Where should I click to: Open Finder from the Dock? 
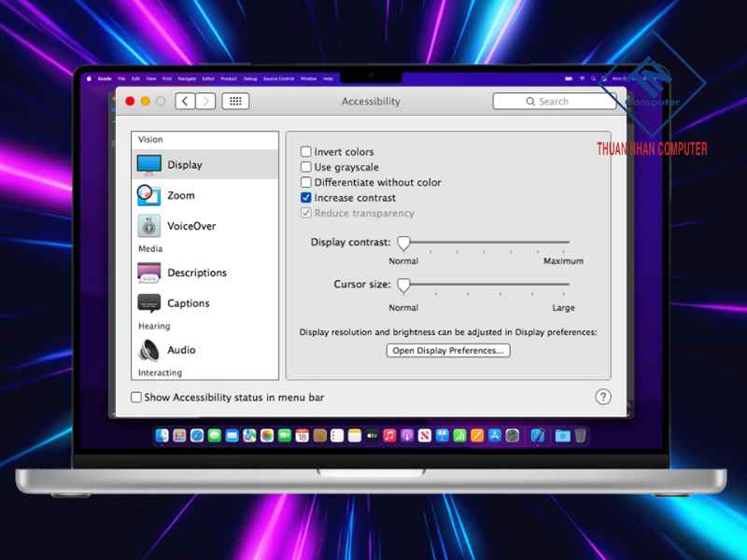[x=162, y=436]
